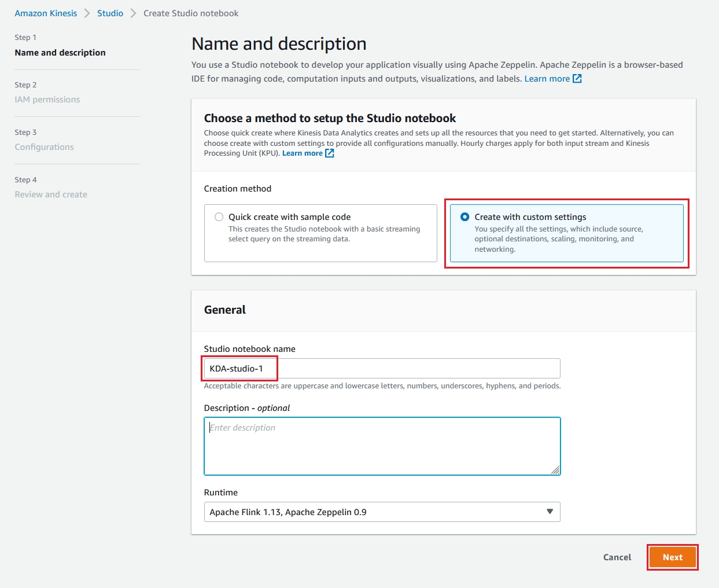Screen dimensions: 719x588
Task: Click the external link icon after the top Learn more
Action: (x=577, y=79)
